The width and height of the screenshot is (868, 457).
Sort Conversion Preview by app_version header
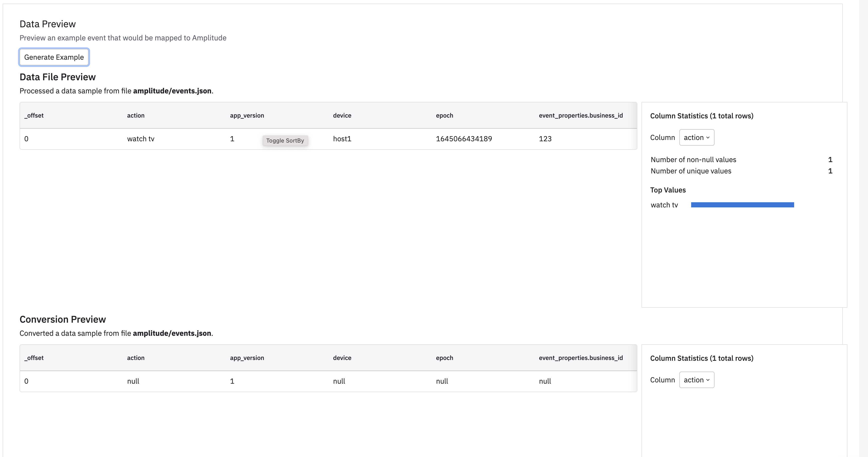pos(247,358)
